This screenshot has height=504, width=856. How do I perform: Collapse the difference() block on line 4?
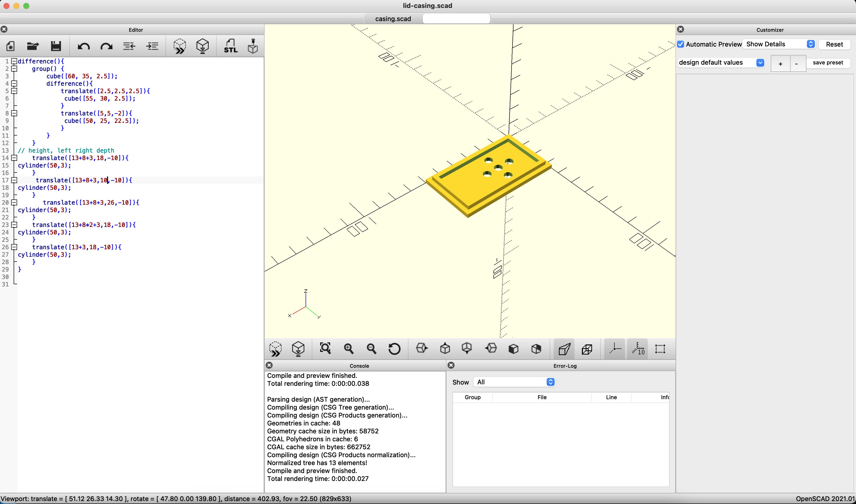click(14, 84)
